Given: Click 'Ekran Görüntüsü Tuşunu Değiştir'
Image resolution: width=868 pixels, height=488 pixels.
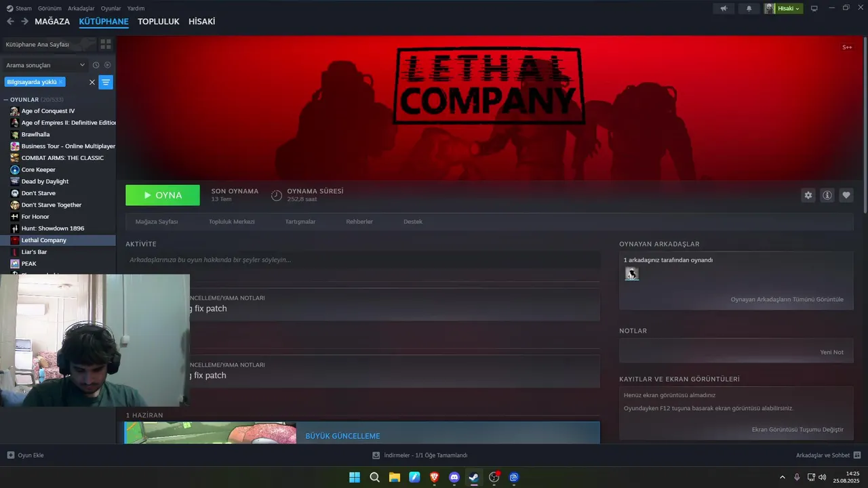Looking at the screenshot, I should tap(797, 430).
